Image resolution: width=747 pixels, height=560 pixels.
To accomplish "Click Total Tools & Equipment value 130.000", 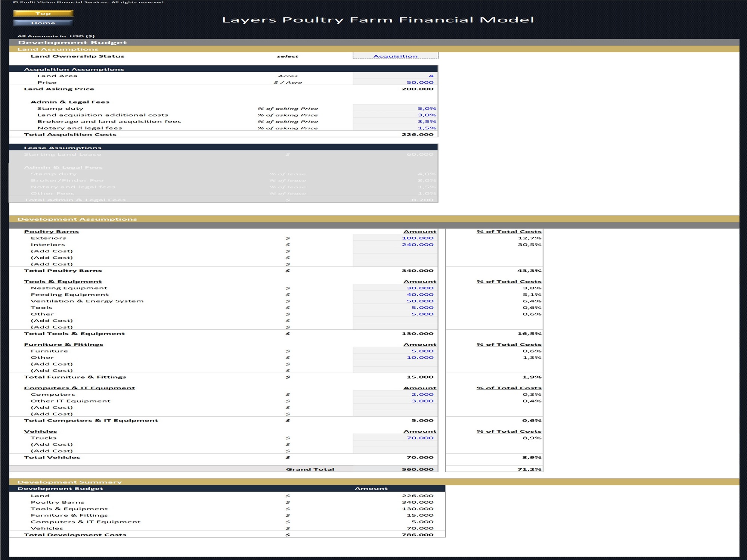I will click(418, 334).
